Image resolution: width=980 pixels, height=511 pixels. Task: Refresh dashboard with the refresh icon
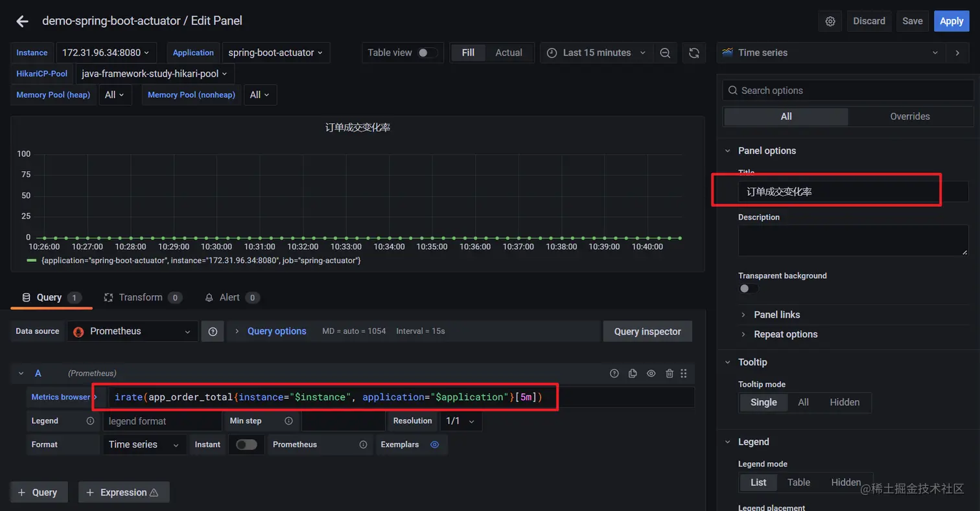point(694,53)
